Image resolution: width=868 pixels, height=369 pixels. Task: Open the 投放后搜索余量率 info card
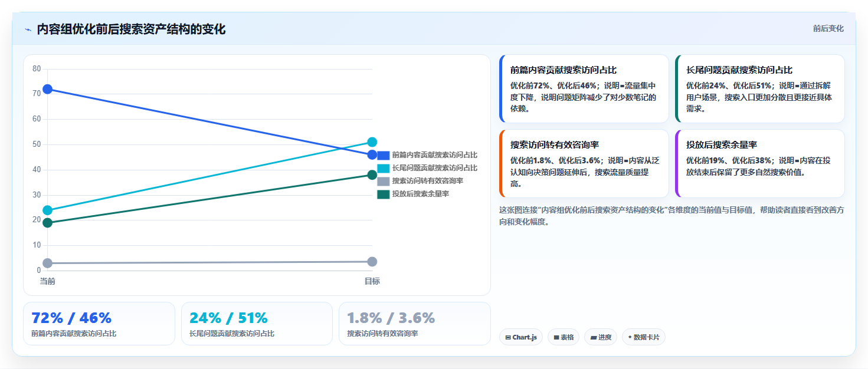tap(760, 164)
